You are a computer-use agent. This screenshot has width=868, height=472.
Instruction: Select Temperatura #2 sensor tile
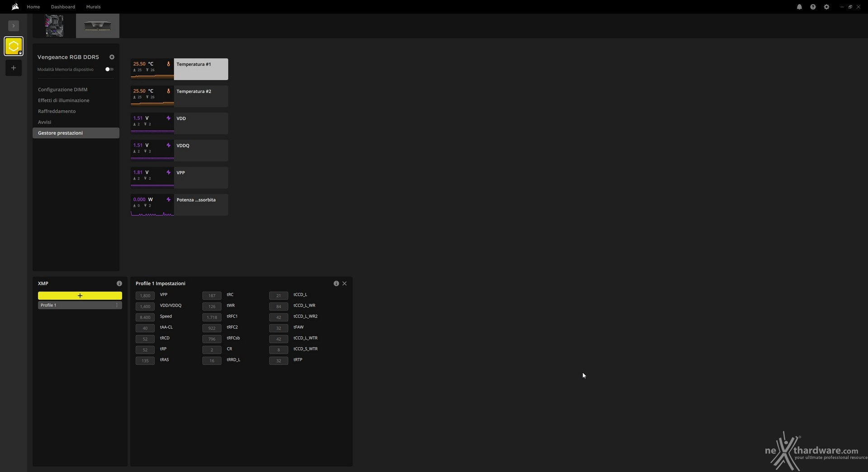pyautogui.click(x=179, y=96)
